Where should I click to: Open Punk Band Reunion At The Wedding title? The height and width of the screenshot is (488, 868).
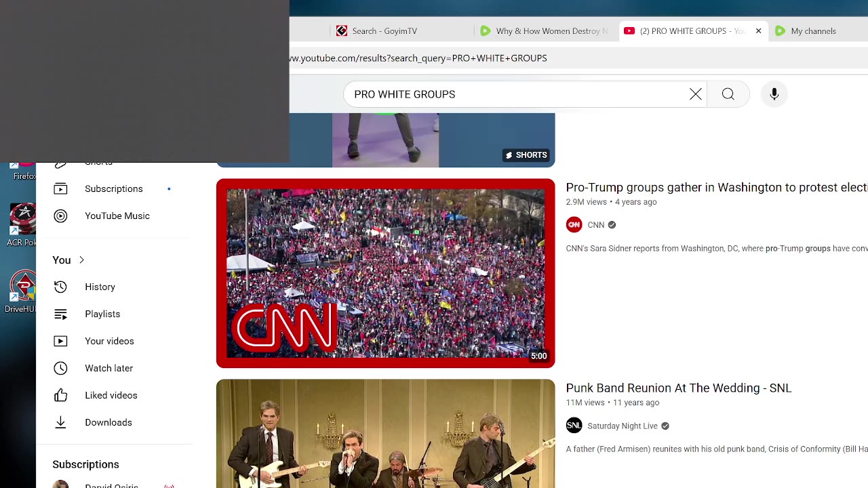point(679,388)
